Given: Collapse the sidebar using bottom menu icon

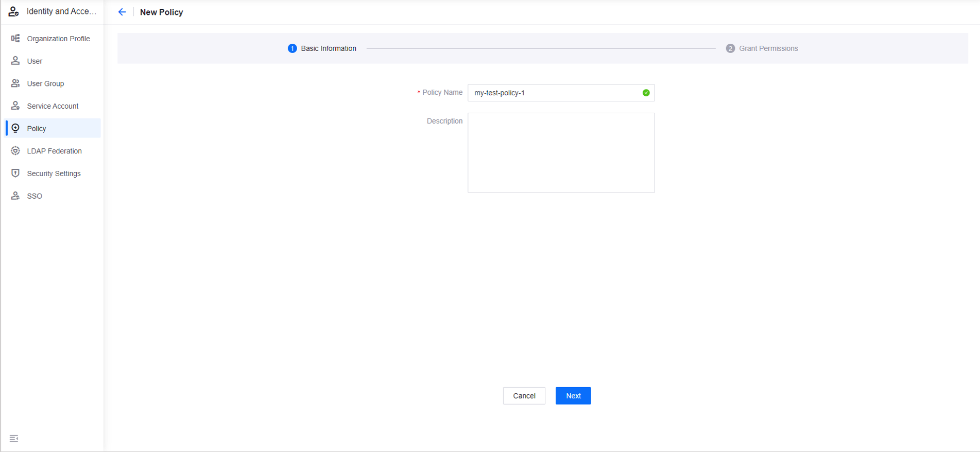Looking at the screenshot, I should point(14,439).
